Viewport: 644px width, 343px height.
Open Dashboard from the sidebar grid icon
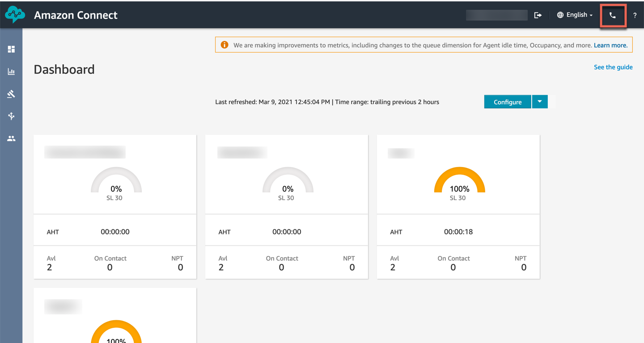click(x=11, y=49)
